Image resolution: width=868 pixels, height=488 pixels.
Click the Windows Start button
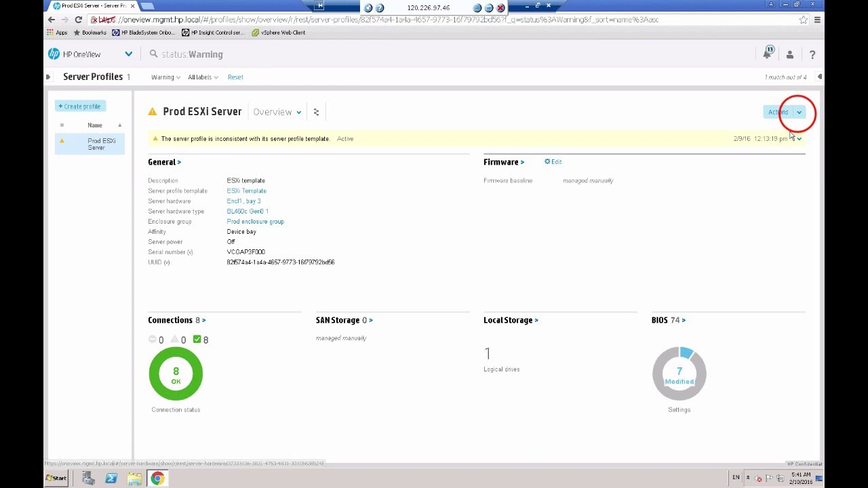(x=56, y=479)
